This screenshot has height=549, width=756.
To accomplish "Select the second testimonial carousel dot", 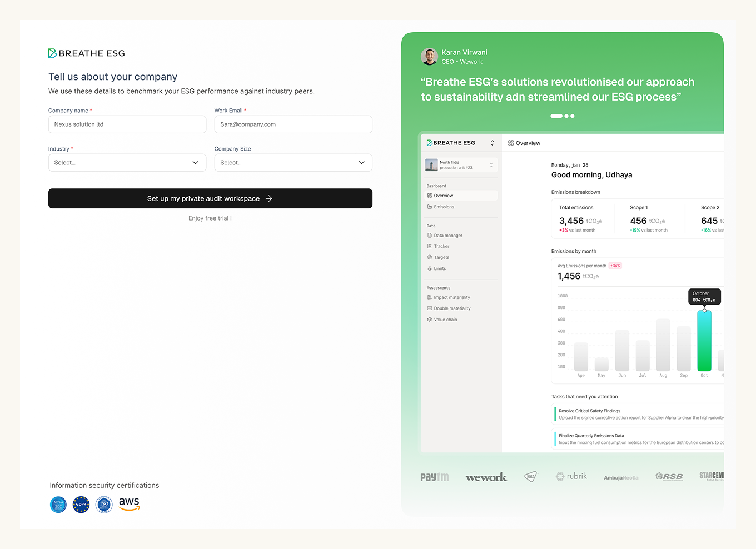I will tap(566, 116).
